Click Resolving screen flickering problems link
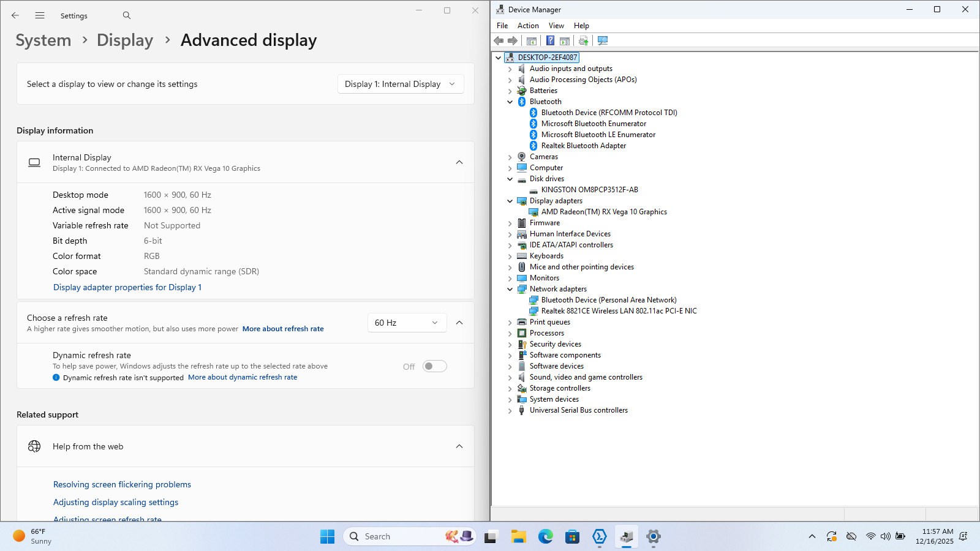 pyautogui.click(x=122, y=484)
